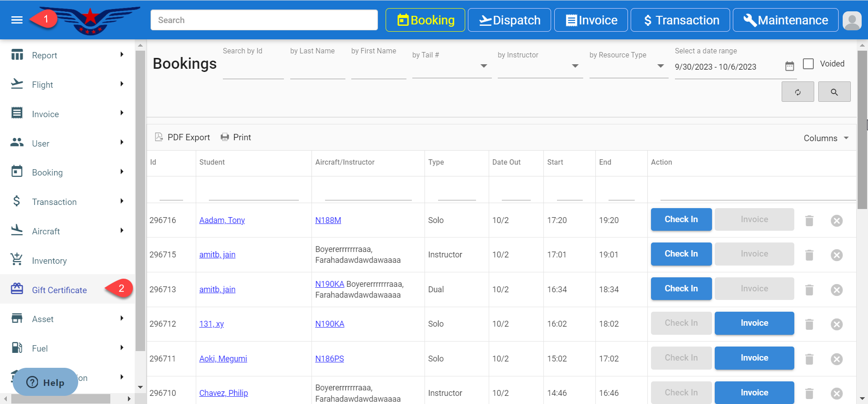
Task: Click the Print icon
Action: (x=225, y=137)
